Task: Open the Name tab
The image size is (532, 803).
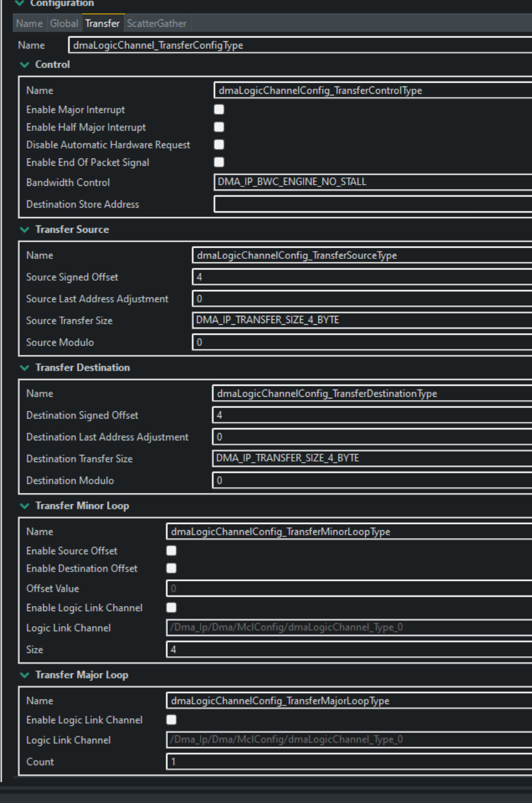Action: point(30,23)
